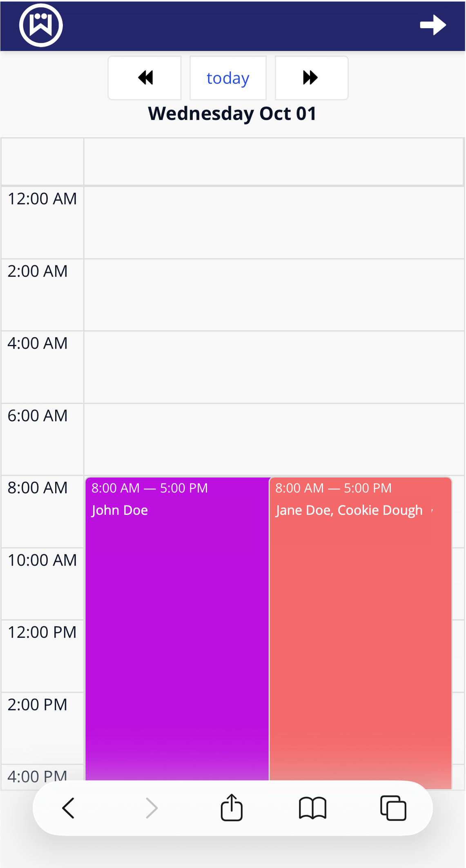Jump to today's schedule
Viewport: 466px width, 868px height.
coord(228,78)
